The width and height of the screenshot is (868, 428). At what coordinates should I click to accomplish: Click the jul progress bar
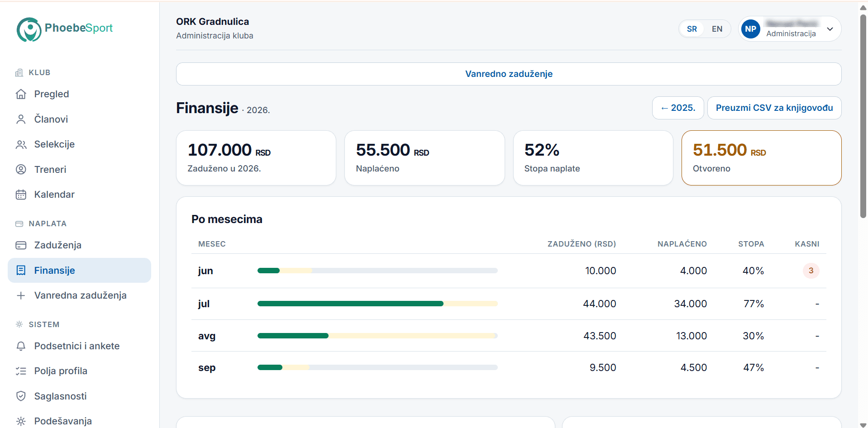[x=377, y=304]
